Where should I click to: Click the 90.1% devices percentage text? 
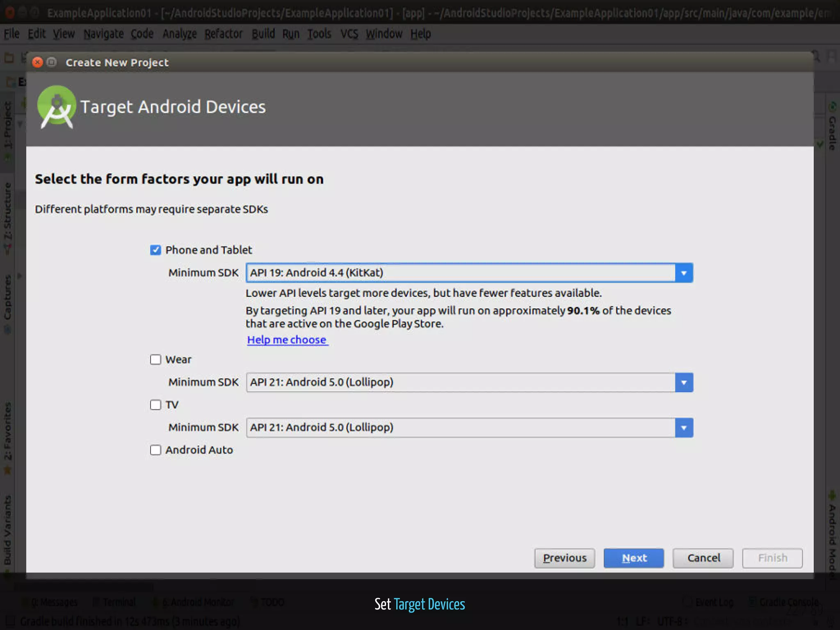click(x=583, y=310)
